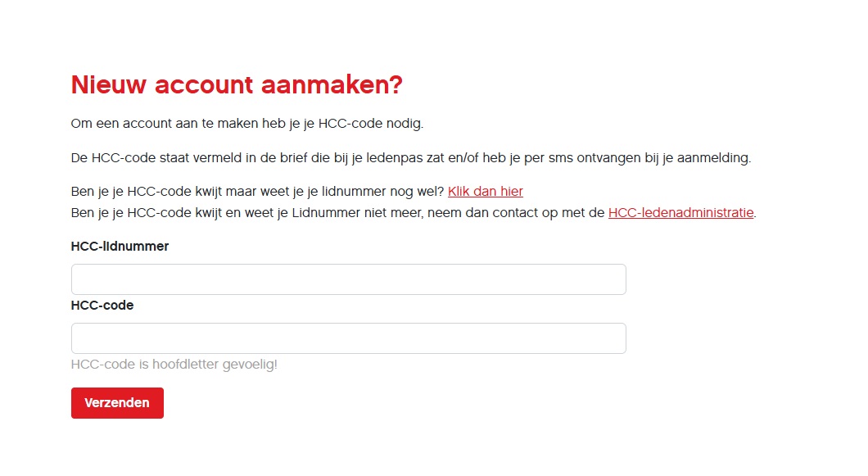This screenshot has height=476, width=868.
Task: Click the second form input below HCC-code
Action: tap(347, 338)
